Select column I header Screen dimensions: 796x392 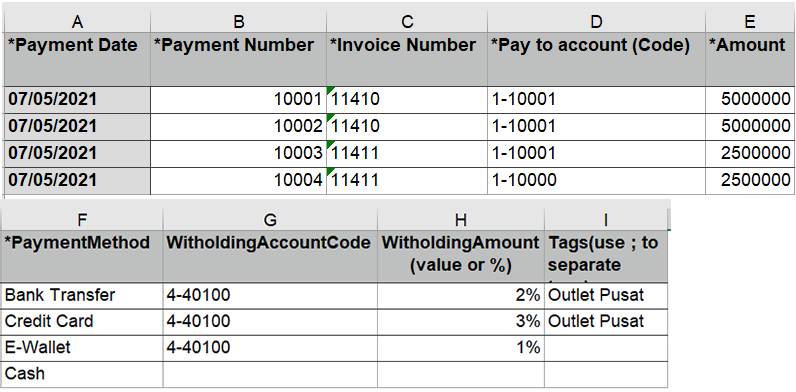tap(606, 219)
